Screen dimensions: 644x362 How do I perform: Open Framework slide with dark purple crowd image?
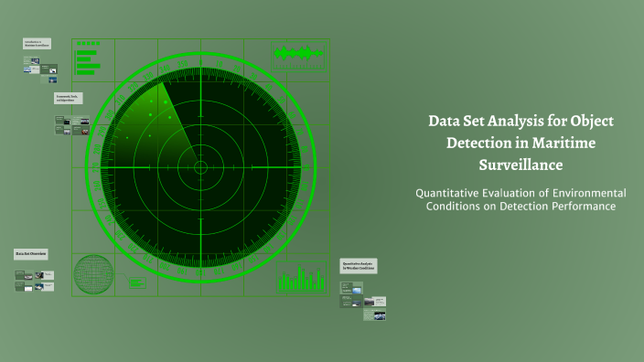[80, 121]
